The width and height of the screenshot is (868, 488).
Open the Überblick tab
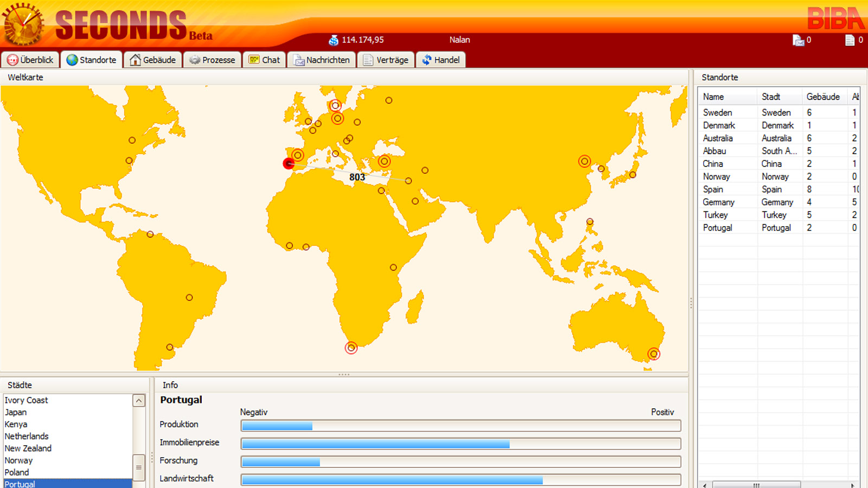pos(30,60)
